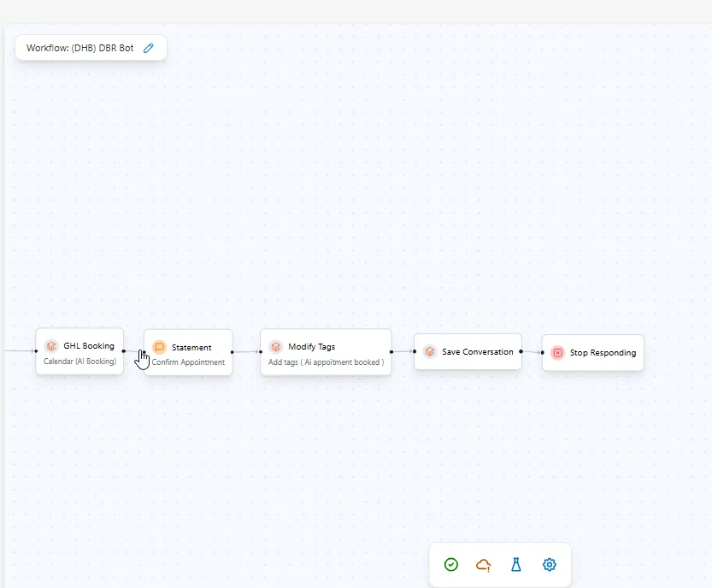Click the GHL Booking node icon
The width and height of the screenshot is (712, 588).
point(51,346)
